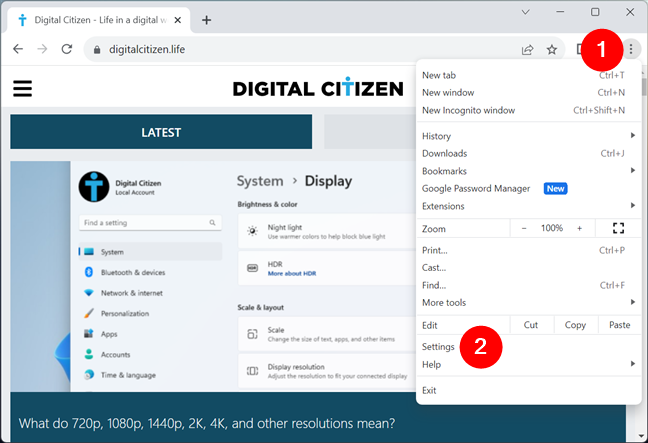The height and width of the screenshot is (443, 648).
Task: Click Paste in the Edit row
Action: click(x=619, y=325)
